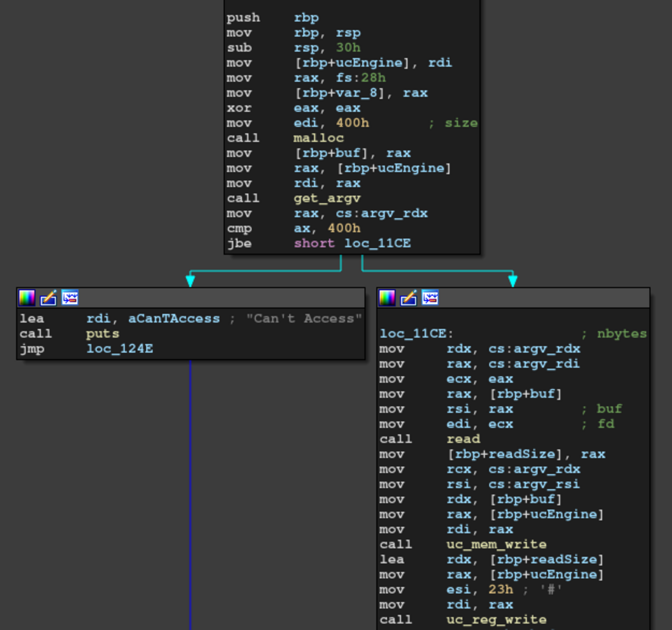Click the malloc call target
The height and width of the screenshot is (630, 672).
point(318,137)
